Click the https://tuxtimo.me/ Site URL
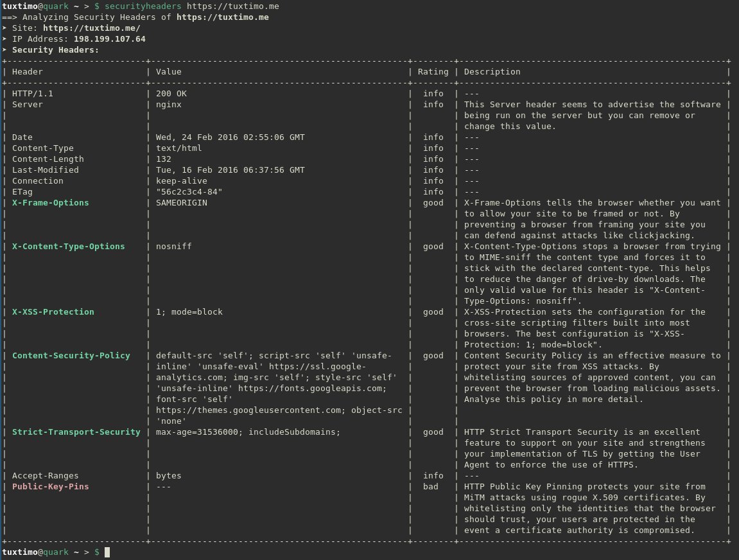Image resolution: width=739 pixels, height=560 pixels. click(91, 28)
